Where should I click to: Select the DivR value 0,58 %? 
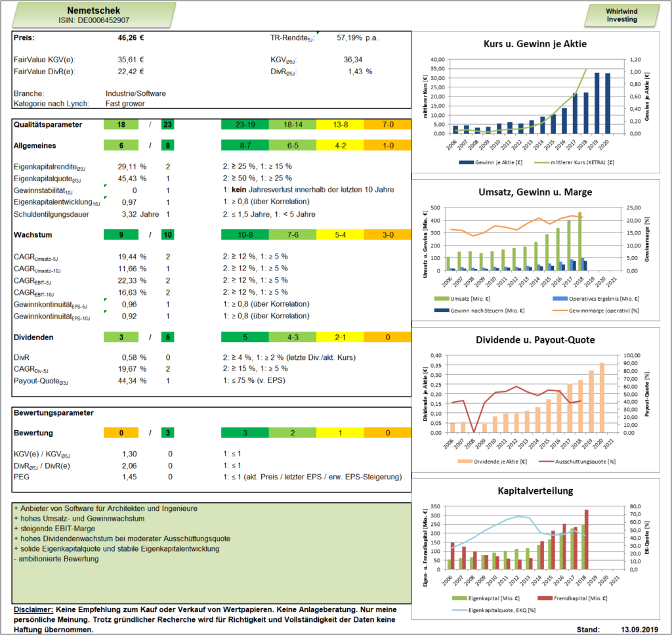pyautogui.click(x=134, y=358)
